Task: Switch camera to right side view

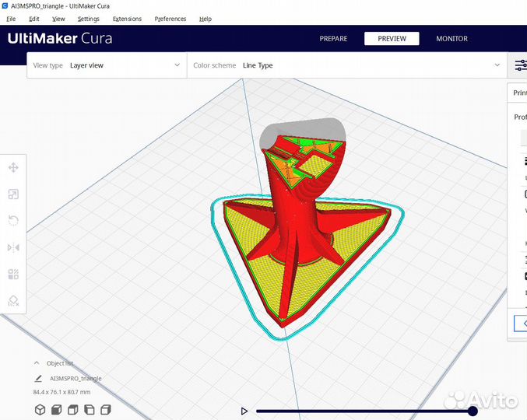Action: pos(106,410)
